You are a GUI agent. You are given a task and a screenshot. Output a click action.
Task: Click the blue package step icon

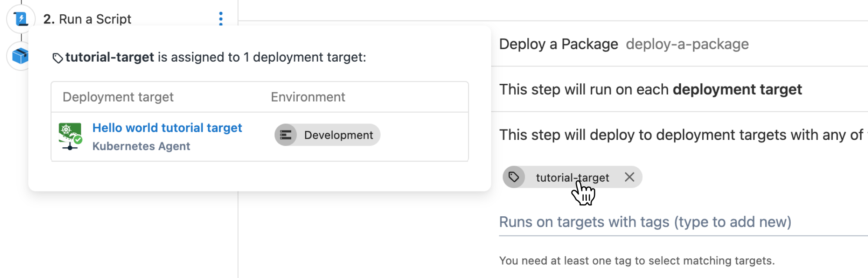[x=20, y=56]
